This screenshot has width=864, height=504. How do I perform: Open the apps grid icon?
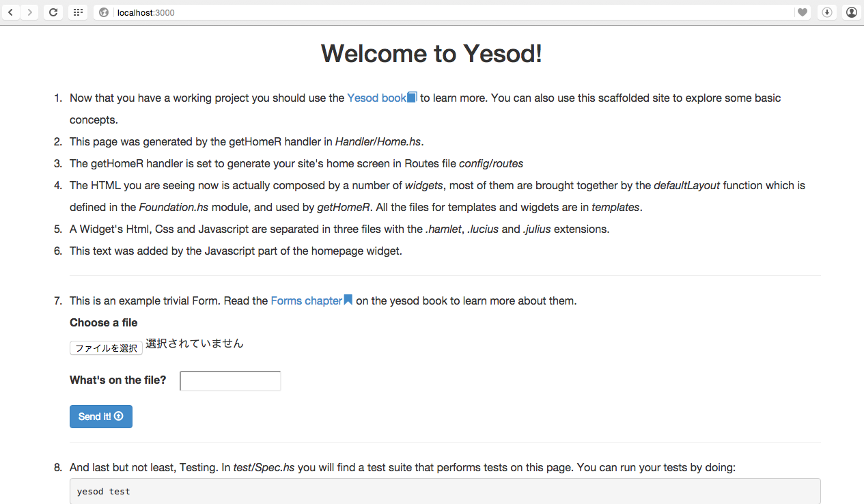click(77, 12)
